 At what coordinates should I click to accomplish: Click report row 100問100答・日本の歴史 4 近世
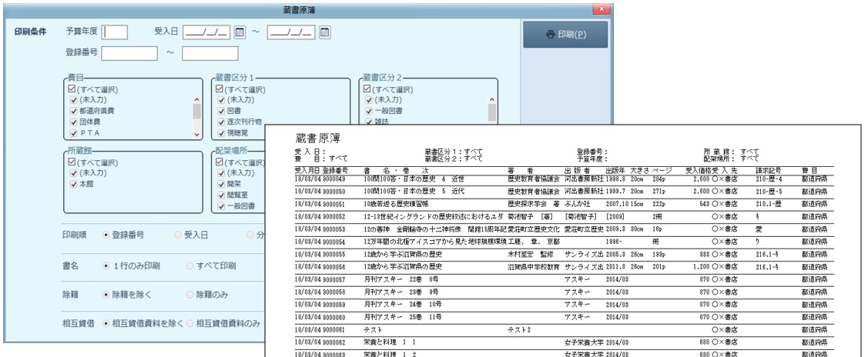564,179
